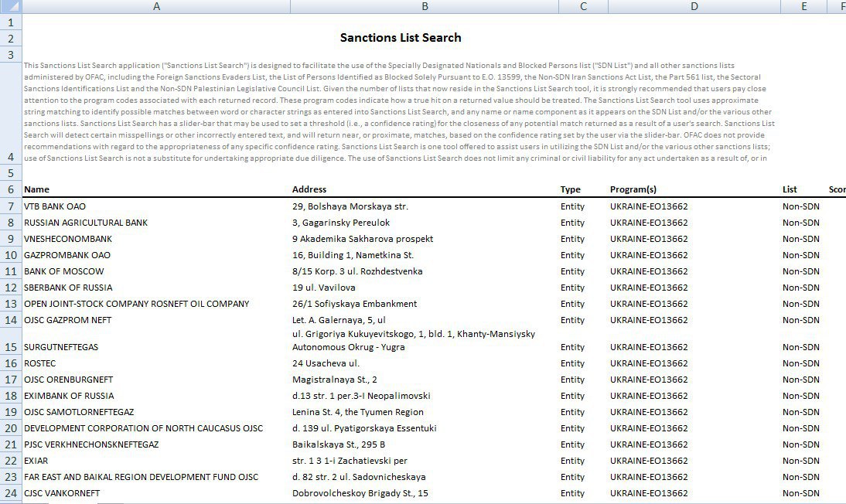This screenshot has width=846, height=504.
Task: Click the Address column heading cell
Action: (425, 189)
